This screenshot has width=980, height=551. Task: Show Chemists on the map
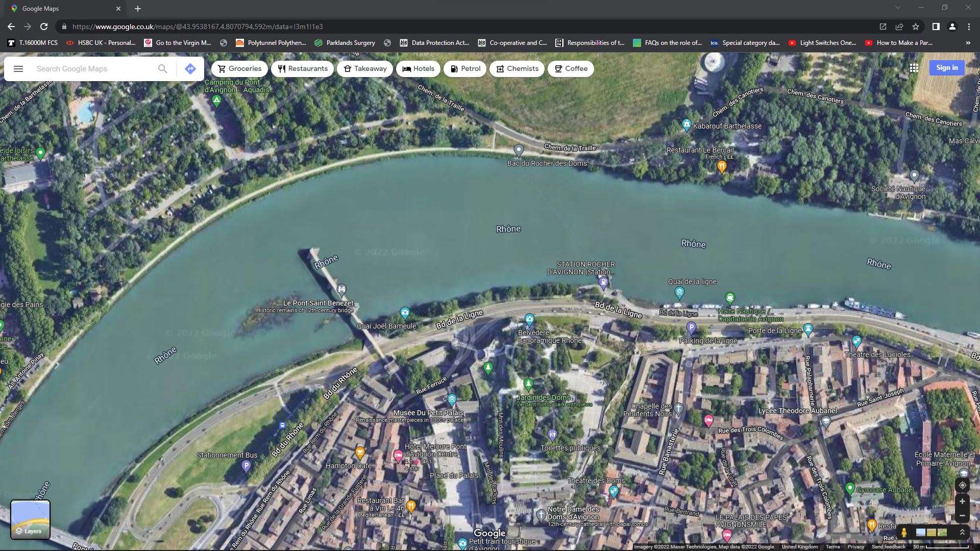517,69
